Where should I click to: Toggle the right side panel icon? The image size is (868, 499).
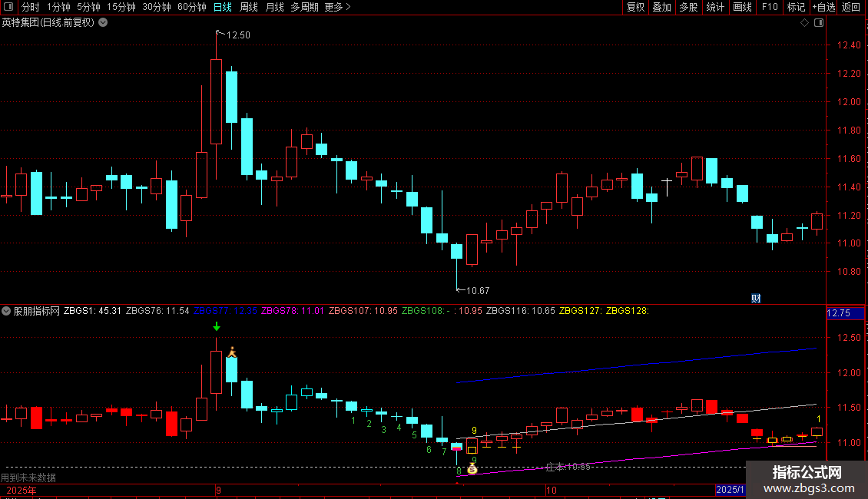point(819,23)
